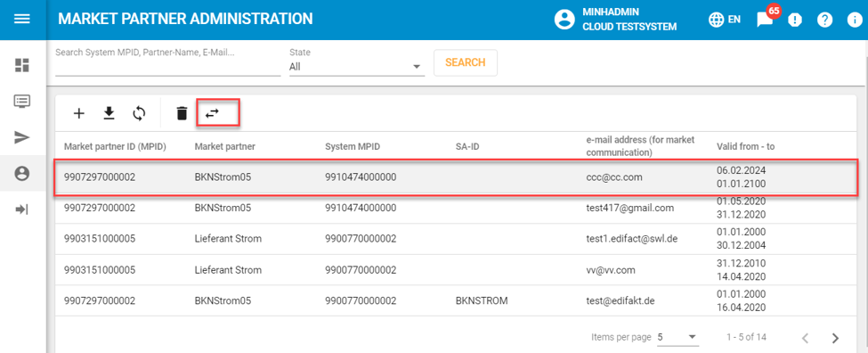
Task: Click the e-mail address column header
Action: tap(640, 145)
